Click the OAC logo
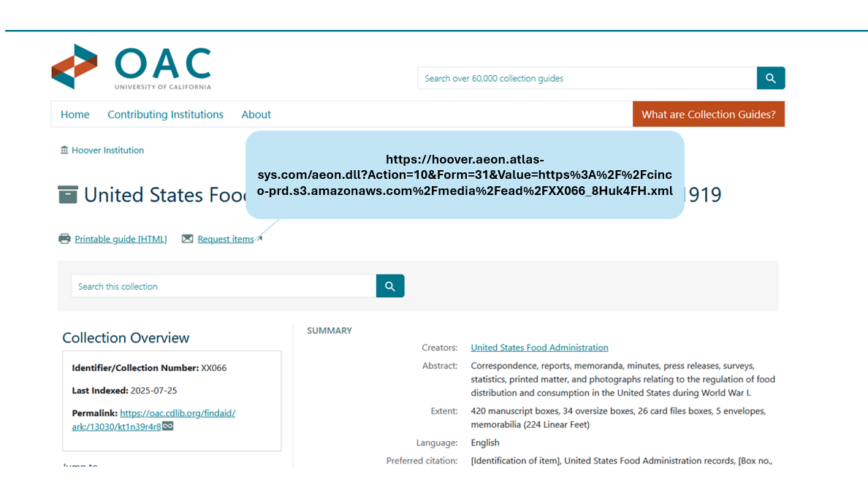Image resolution: width=868 pixels, height=498 pixels. click(x=132, y=67)
